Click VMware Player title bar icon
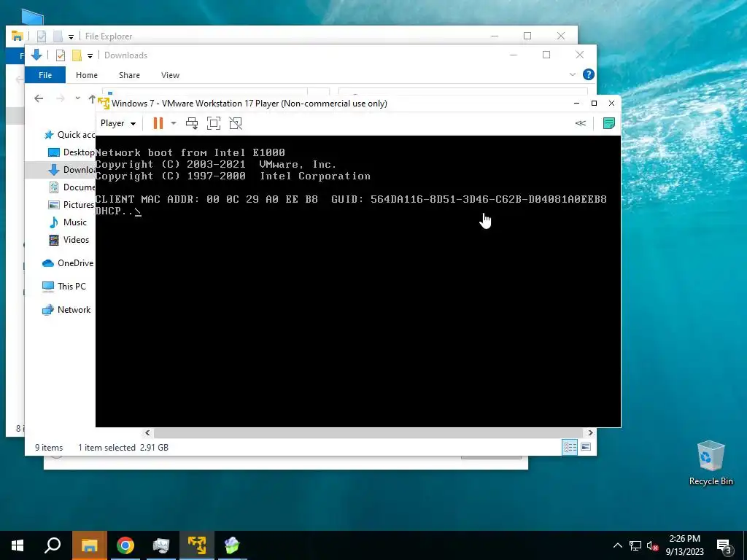Screen dimensions: 747x560 (x=104, y=103)
